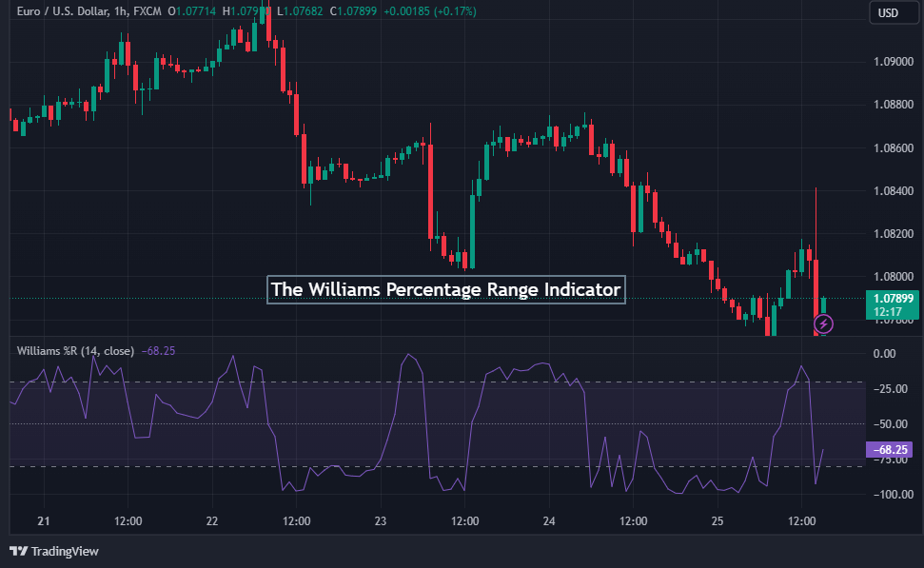
Task: Click the purple lightning event icon
Action: point(823,323)
